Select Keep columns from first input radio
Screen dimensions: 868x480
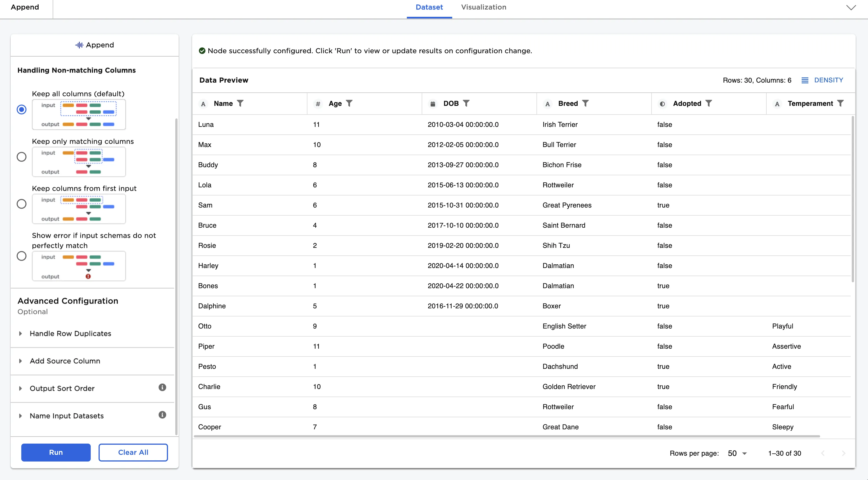click(x=22, y=204)
